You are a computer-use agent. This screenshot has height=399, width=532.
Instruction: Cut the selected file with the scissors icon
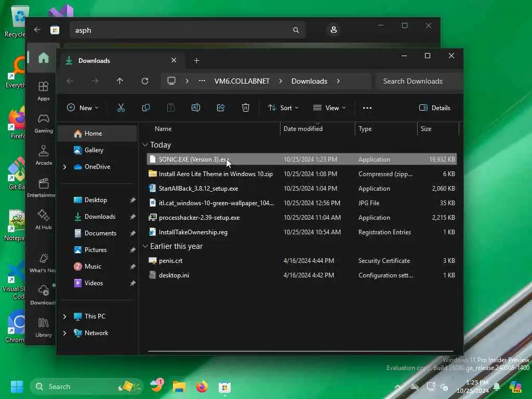[x=121, y=108]
